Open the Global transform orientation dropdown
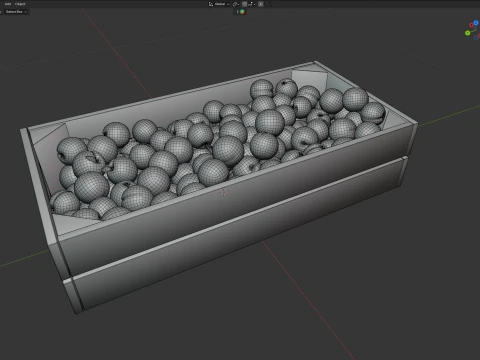Viewport: 480px width, 360px height. coord(222,4)
